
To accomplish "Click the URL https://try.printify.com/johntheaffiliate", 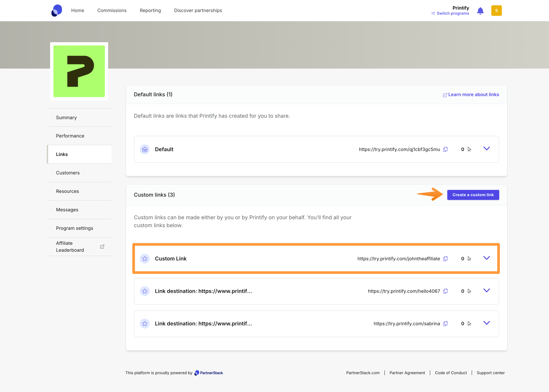I will point(399,259).
